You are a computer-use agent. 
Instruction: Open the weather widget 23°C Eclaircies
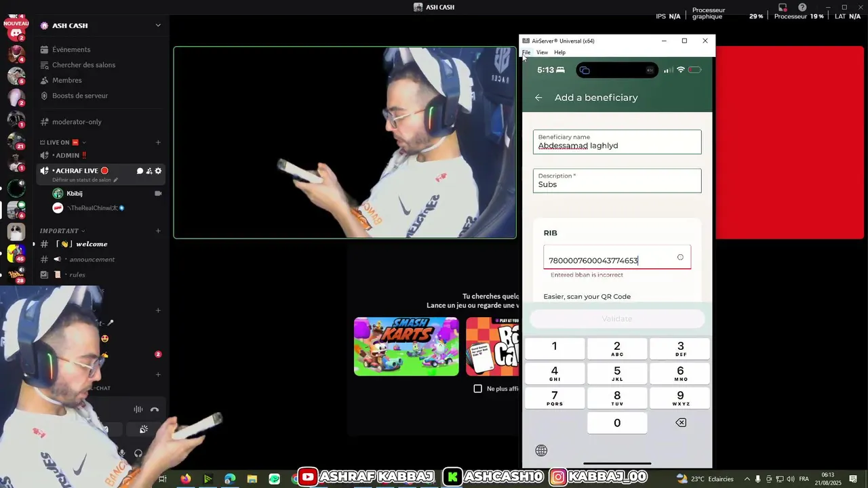(x=705, y=479)
